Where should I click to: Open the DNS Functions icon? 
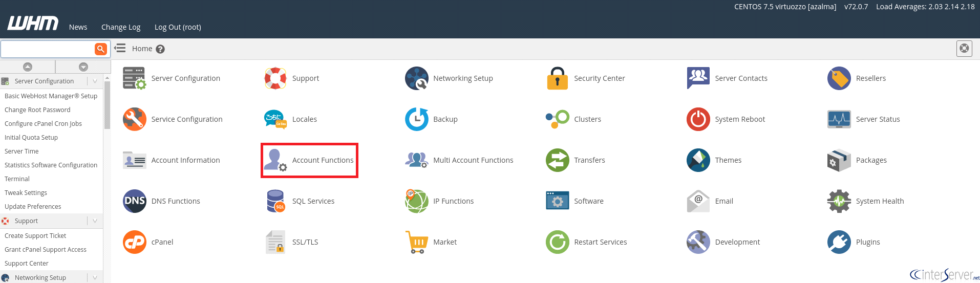134,201
